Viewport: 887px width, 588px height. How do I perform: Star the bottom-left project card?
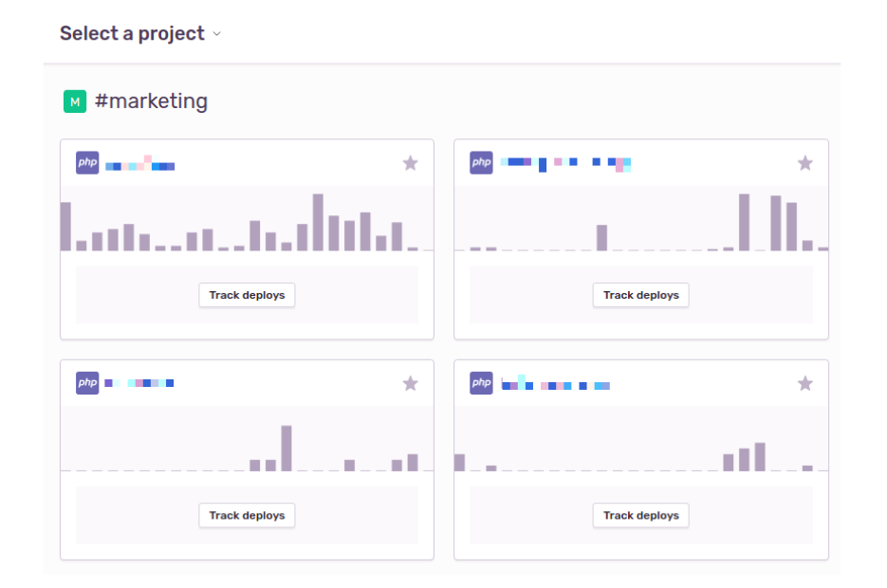click(410, 383)
